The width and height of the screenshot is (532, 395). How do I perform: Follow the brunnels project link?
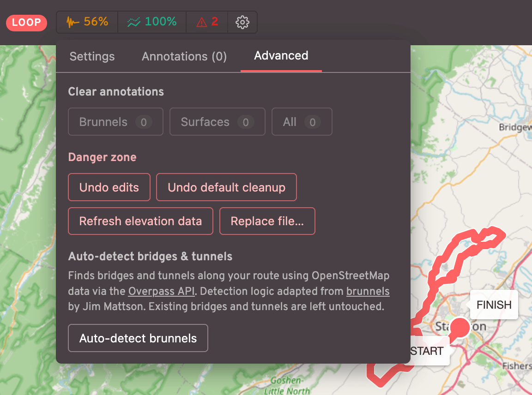click(x=368, y=291)
